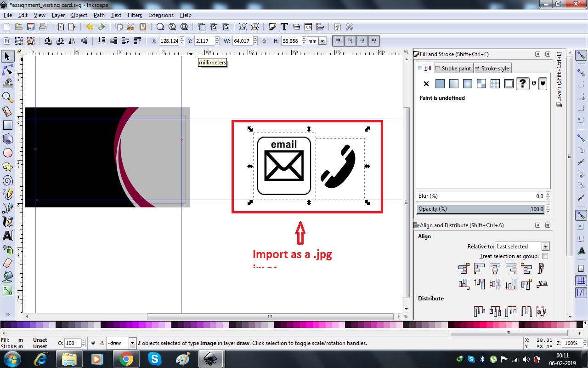
Task: Launch Google Chrome from taskbar
Action: [126, 359]
